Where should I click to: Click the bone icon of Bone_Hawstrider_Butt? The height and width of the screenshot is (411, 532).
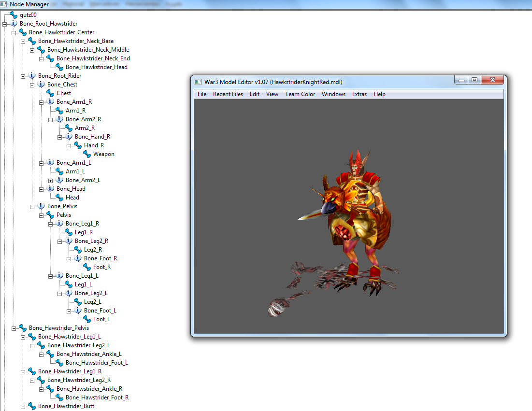(x=32, y=406)
